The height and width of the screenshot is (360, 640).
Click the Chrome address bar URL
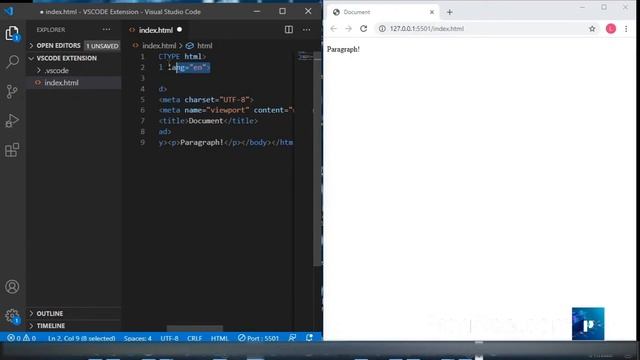pyautogui.click(x=427, y=29)
